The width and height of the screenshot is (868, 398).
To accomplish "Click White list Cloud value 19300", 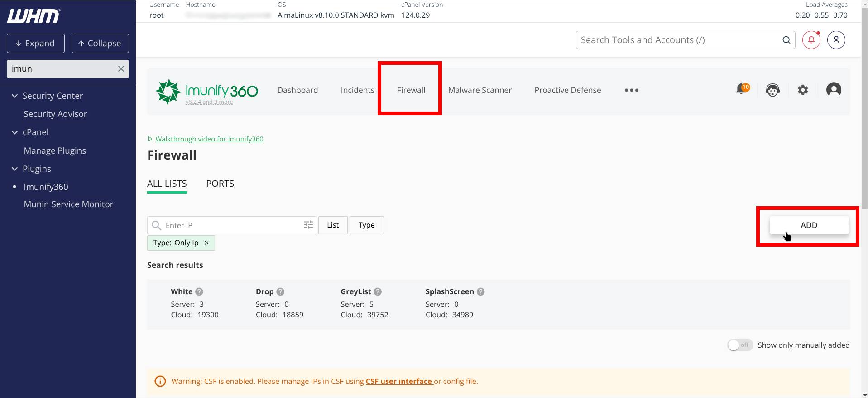I will point(208,315).
